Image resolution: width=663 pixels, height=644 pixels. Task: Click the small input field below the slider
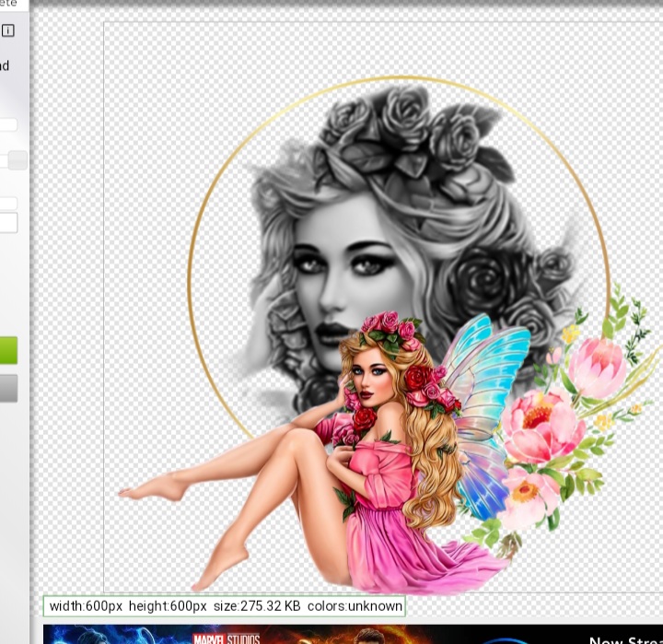coord(7,204)
